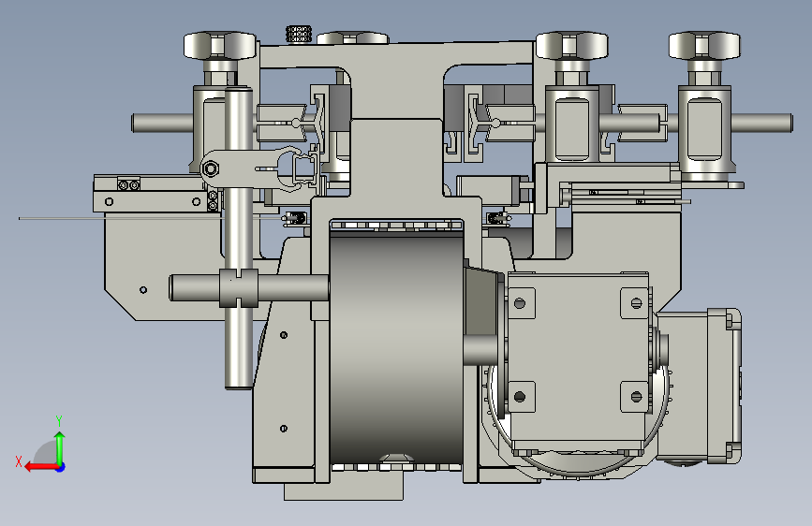The image size is (812, 526).
Task: Click the red X axis arrow of the triad
Action: (41, 467)
